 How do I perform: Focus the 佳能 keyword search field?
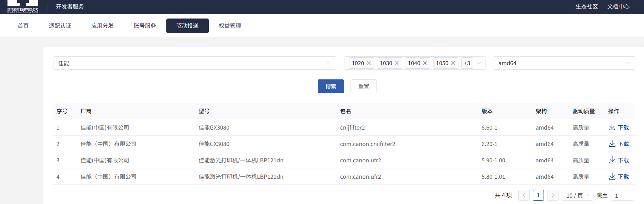[194, 63]
